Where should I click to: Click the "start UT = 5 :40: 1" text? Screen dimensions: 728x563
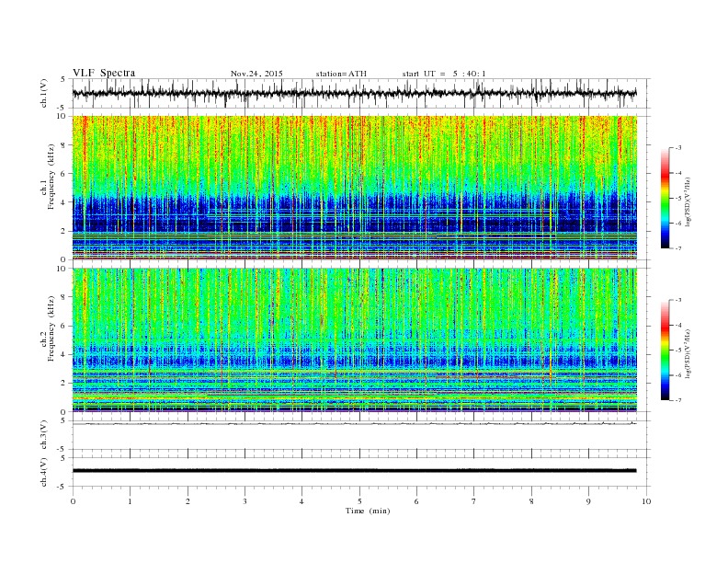(x=444, y=74)
